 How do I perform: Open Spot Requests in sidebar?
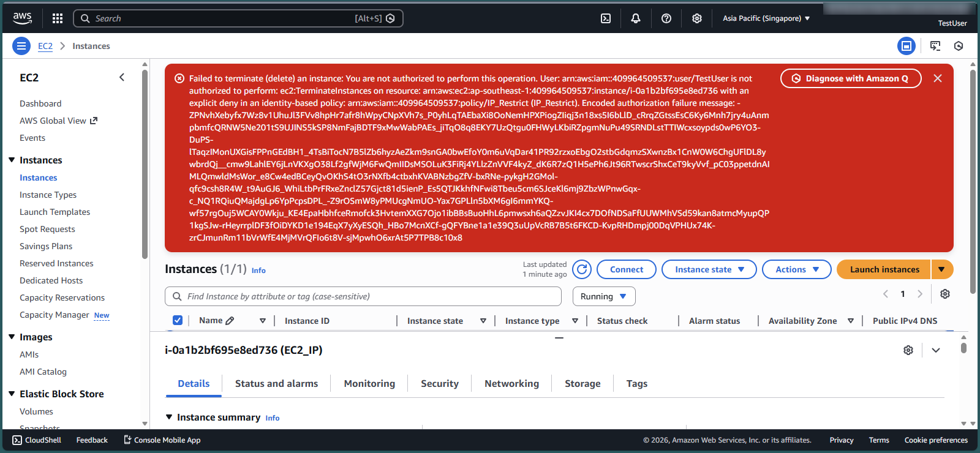[x=47, y=229]
